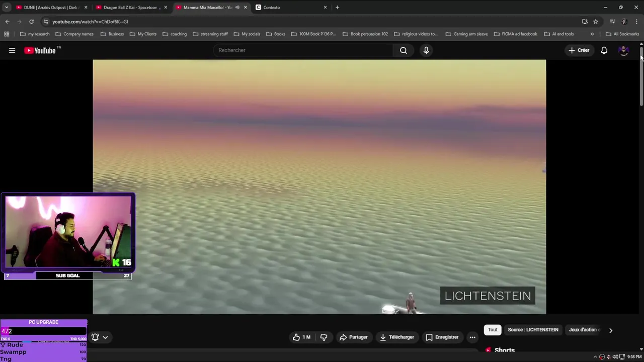Open YouTube notifications bell
Screen dimensions: 644x362
click(x=604, y=50)
